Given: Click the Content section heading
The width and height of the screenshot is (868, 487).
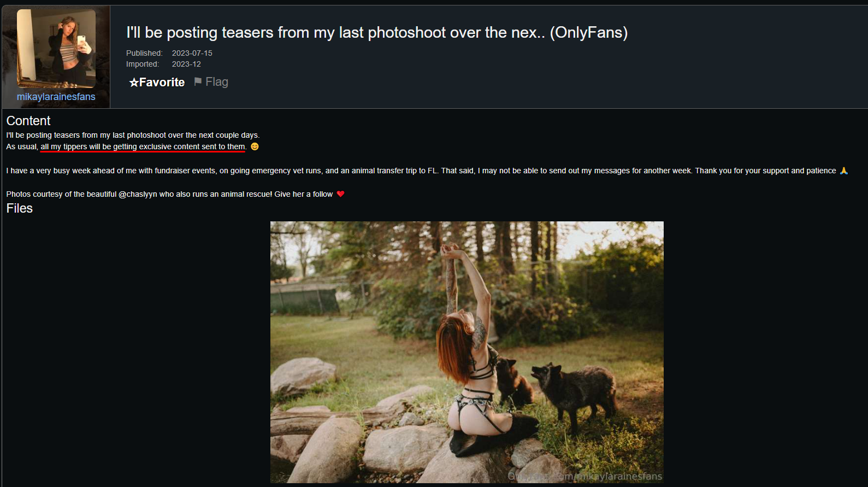Looking at the screenshot, I should (28, 121).
